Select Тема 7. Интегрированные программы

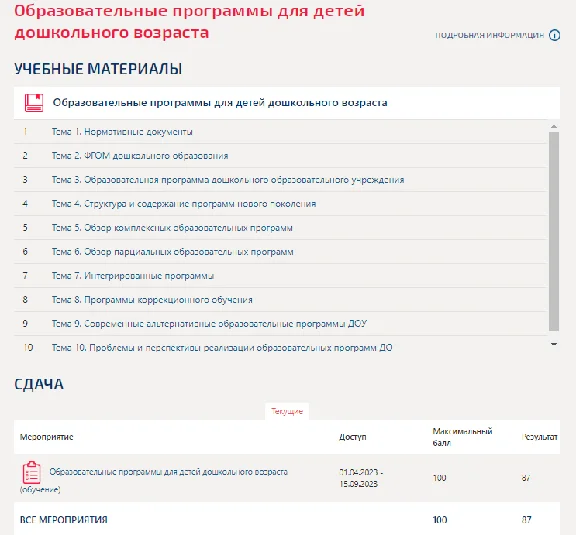[133, 276]
